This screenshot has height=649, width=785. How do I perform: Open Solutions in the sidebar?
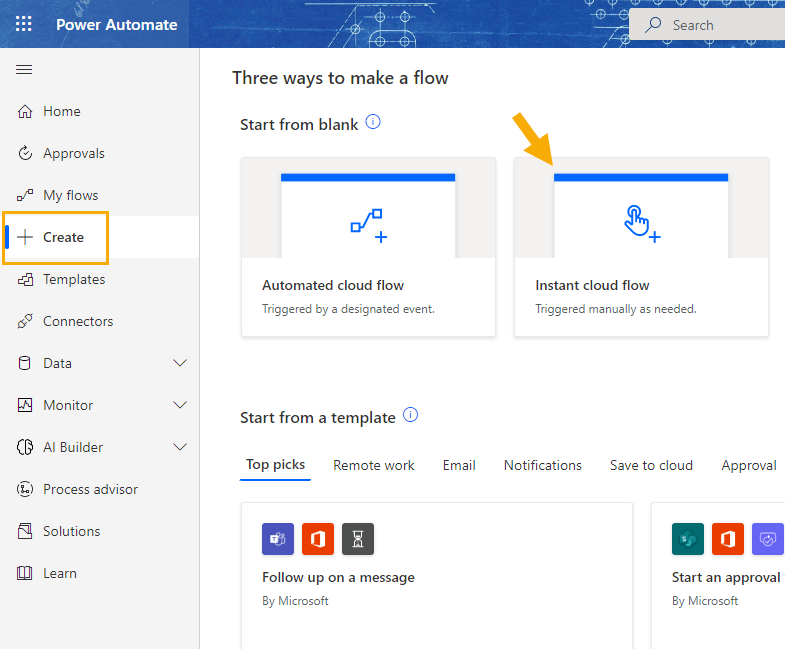[100, 531]
